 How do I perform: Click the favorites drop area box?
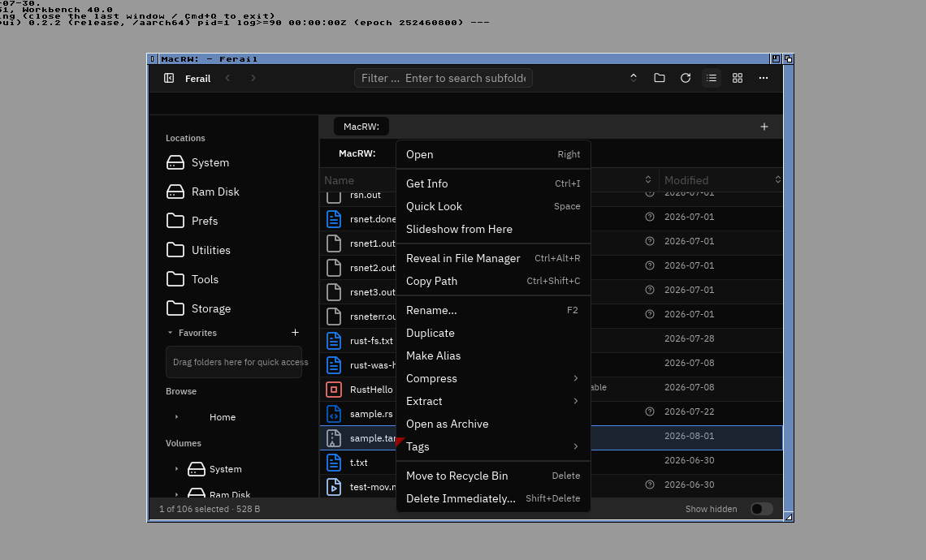(234, 362)
